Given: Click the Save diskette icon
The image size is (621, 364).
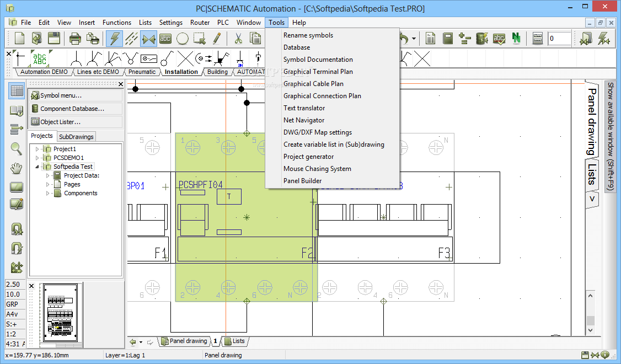Looking at the screenshot, I should 53,38.
